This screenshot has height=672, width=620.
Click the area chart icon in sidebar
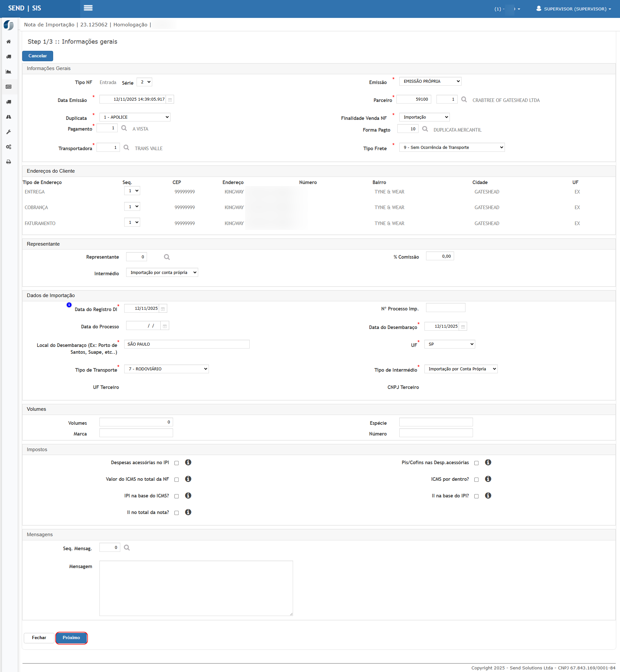point(9,72)
